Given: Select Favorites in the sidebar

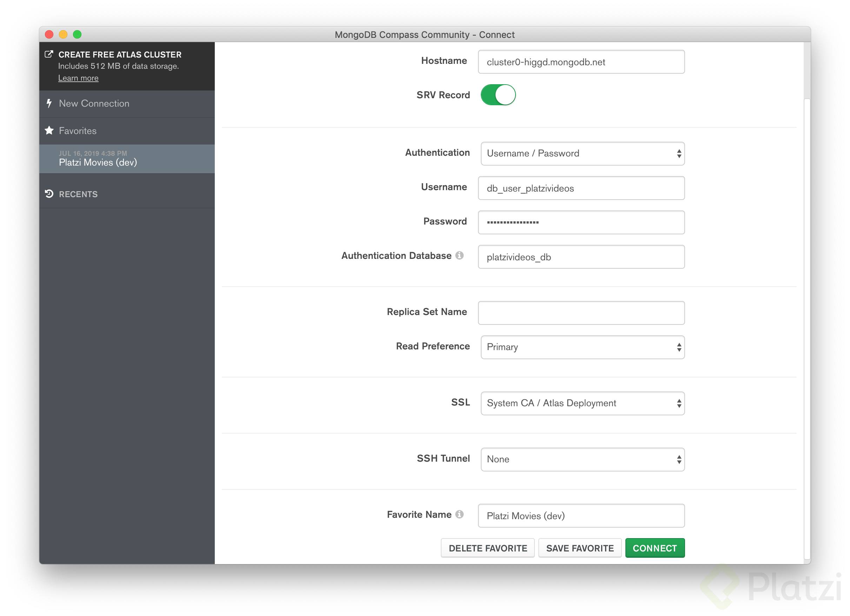Looking at the screenshot, I should [x=127, y=131].
